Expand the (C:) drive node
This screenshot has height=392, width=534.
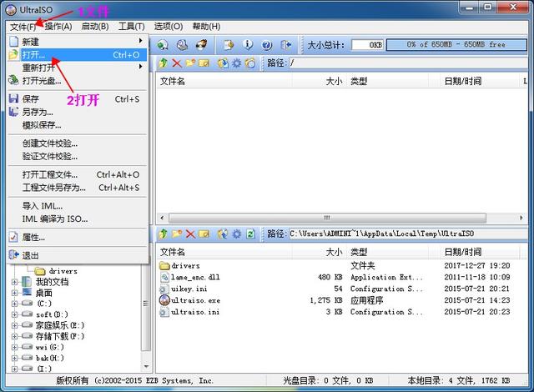pos(14,304)
